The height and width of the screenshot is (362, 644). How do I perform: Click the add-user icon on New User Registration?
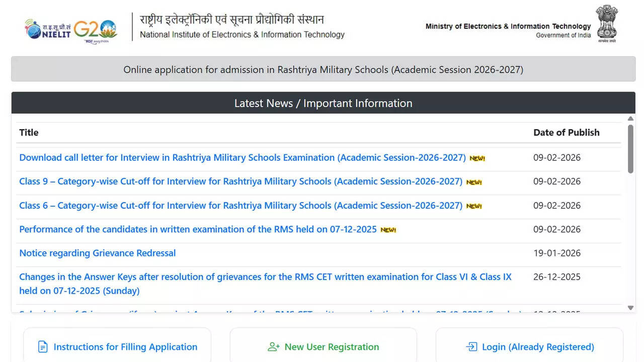273,347
